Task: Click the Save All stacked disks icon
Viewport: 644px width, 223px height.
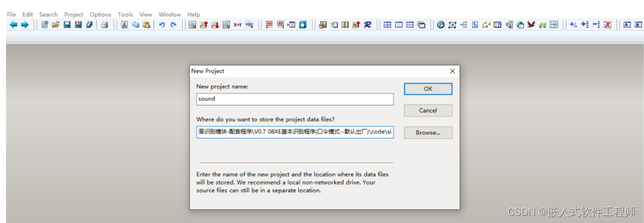Action: 89,25
